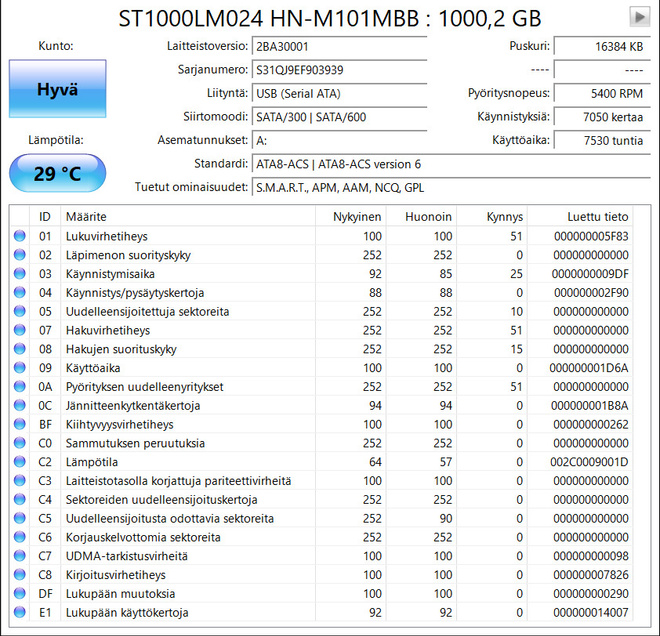Image resolution: width=660 pixels, height=636 pixels.
Task: Select the Hakuvirhetiheys attribute row
Action: point(321,330)
